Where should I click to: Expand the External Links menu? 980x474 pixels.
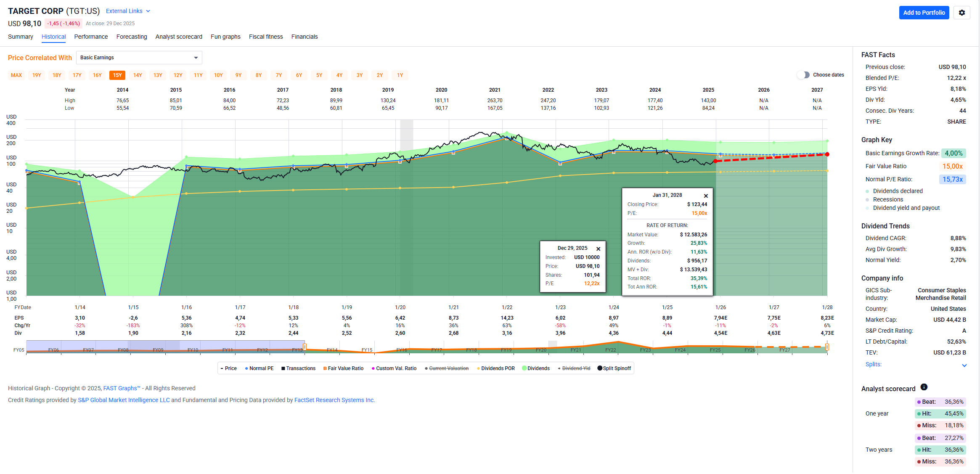128,11
